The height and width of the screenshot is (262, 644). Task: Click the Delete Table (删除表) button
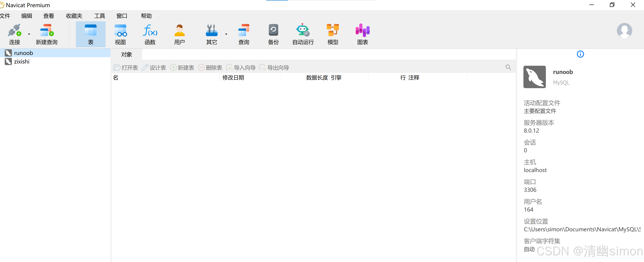[210, 68]
